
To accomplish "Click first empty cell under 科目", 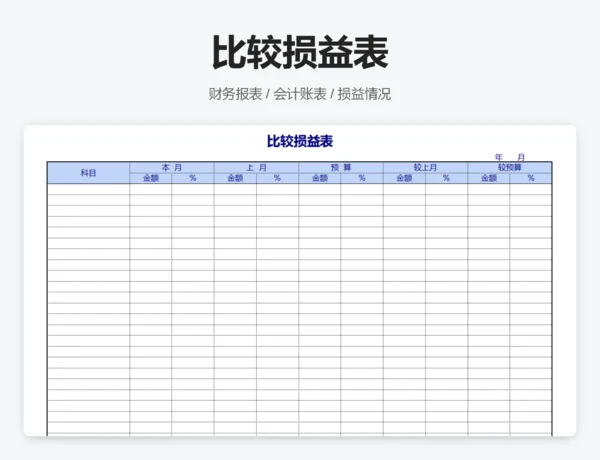I will 88,189.
